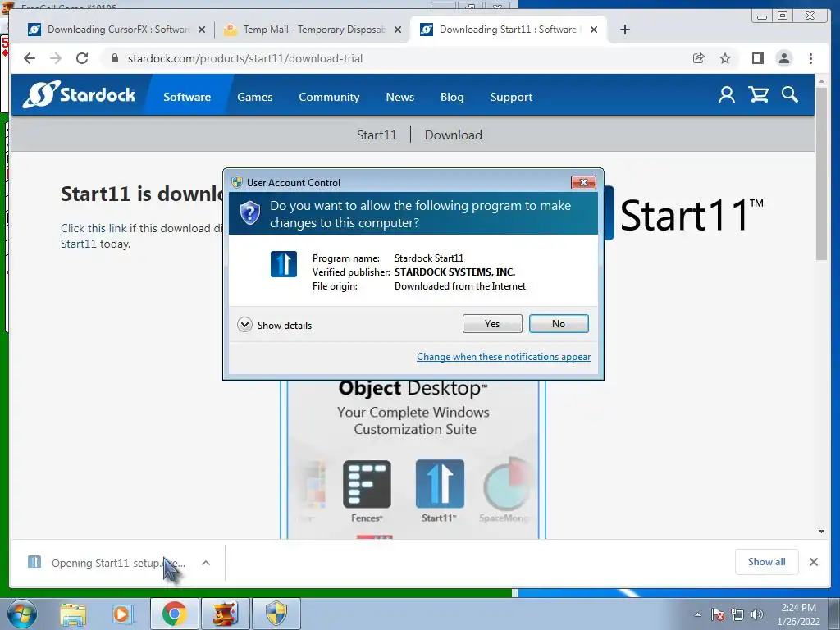Open Windows Media Player from taskbar
The height and width of the screenshot is (630, 840).
pos(122,614)
